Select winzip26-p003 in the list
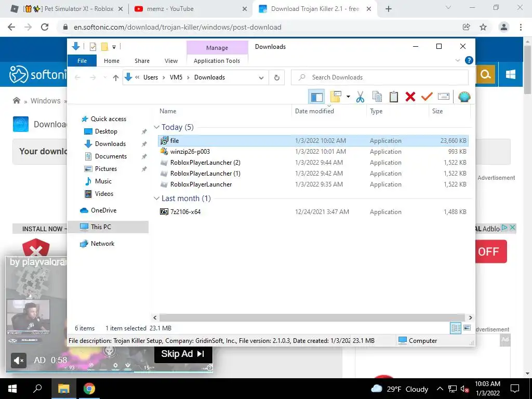532x399 pixels. coord(313,152)
